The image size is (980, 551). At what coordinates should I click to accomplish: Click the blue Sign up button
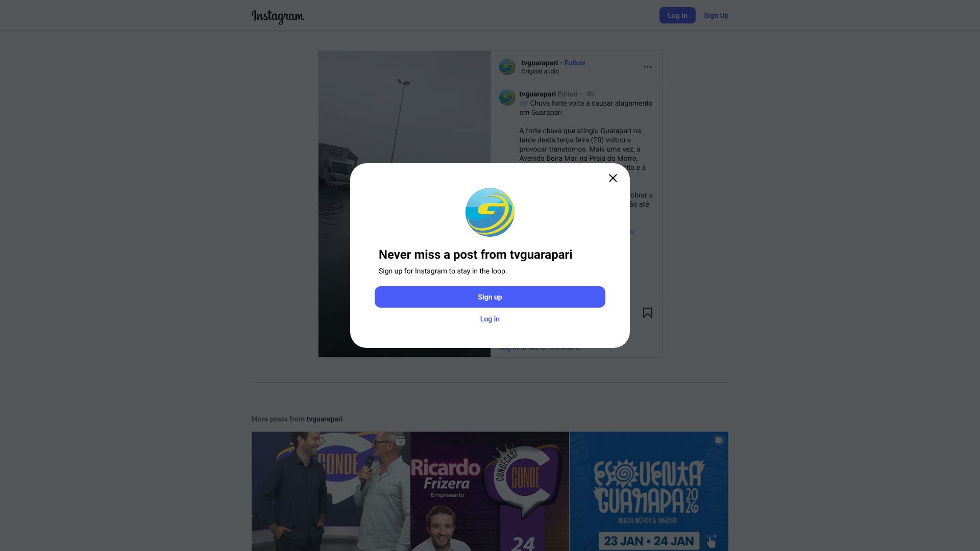(490, 297)
